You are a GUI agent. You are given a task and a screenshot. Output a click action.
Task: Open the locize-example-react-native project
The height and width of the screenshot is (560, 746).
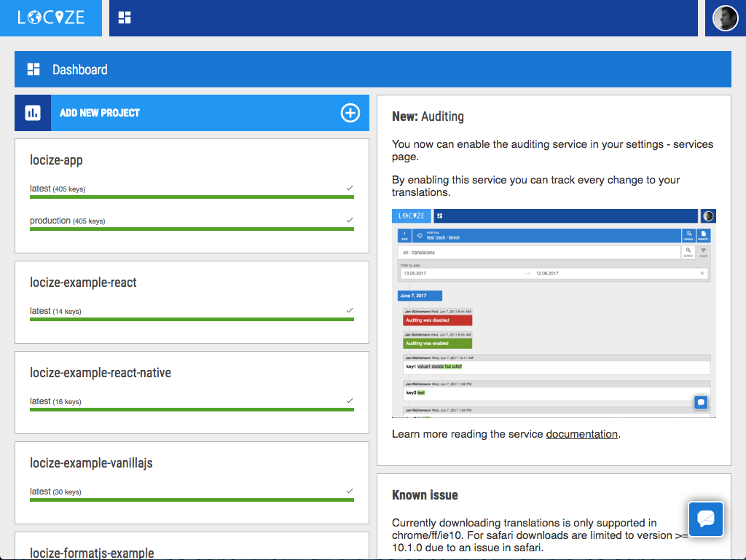(x=101, y=373)
